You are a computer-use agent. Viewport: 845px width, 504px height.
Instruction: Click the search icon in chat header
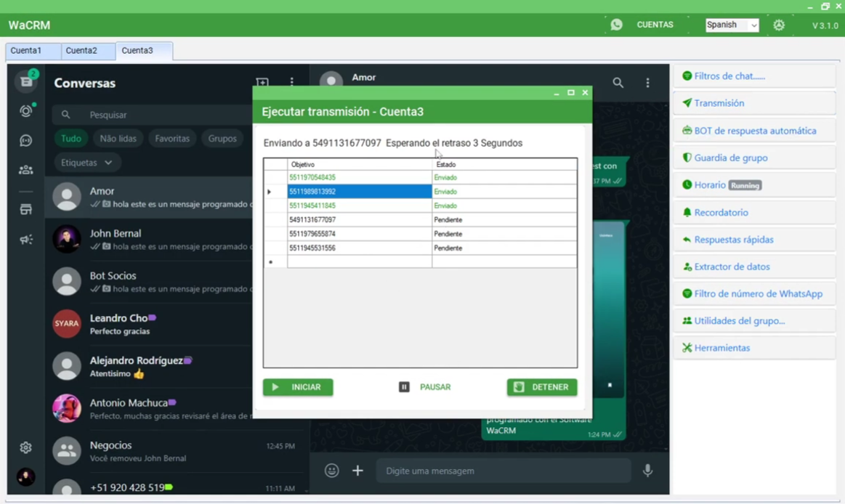[x=618, y=84]
